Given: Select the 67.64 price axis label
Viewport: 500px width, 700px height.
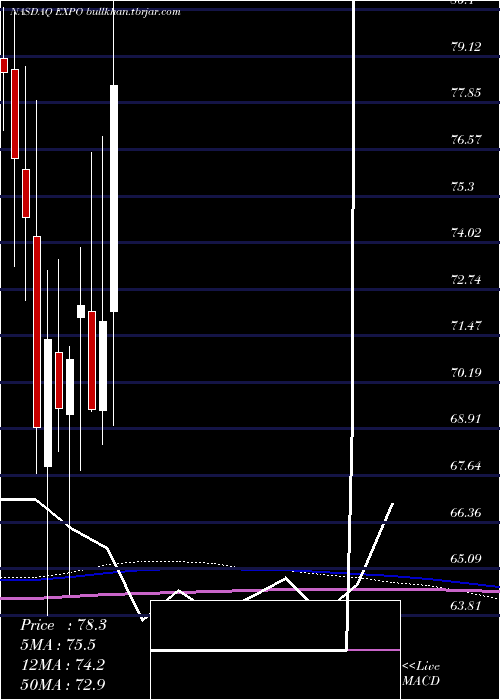Looking at the screenshot, I should [467, 466].
